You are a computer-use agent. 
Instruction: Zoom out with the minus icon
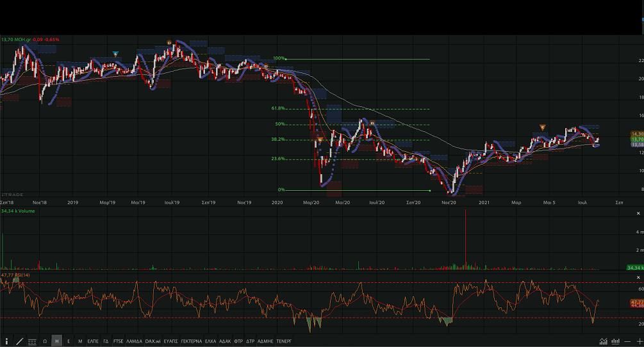coord(628,342)
